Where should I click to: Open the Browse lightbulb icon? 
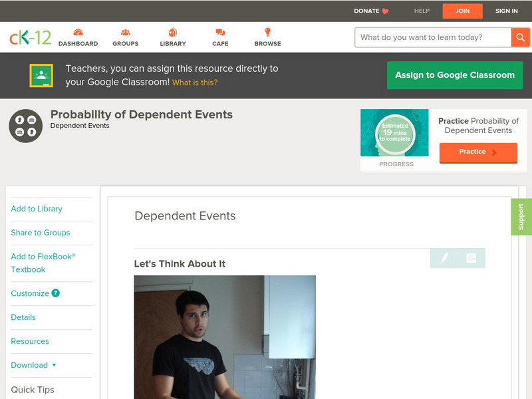click(x=268, y=32)
